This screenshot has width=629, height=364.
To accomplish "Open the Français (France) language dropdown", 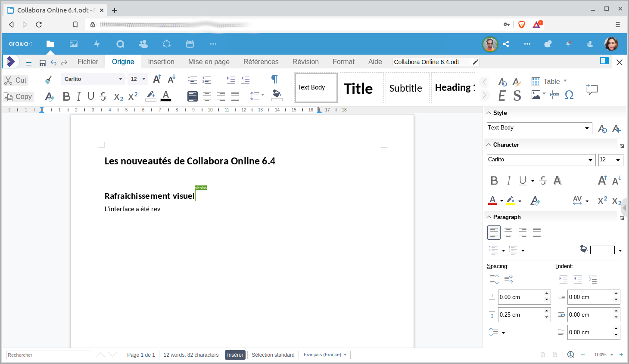I will coord(325,355).
